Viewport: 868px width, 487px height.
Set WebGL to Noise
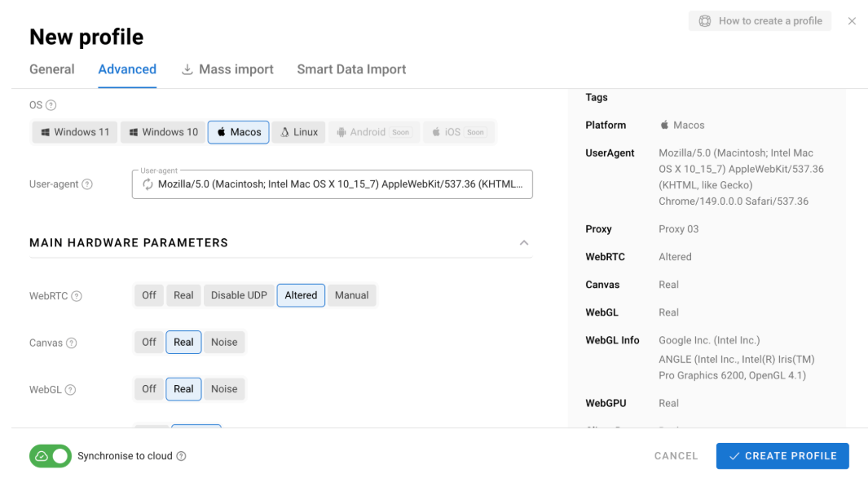(x=224, y=389)
